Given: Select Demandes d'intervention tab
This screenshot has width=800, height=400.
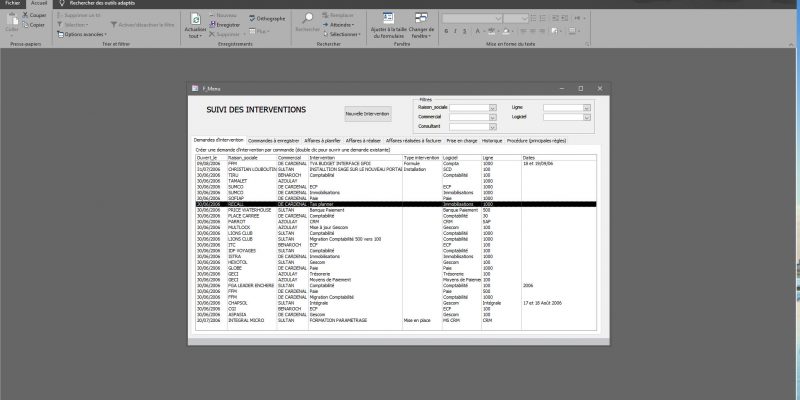Looking at the screenshot, I should click(218, 140).
